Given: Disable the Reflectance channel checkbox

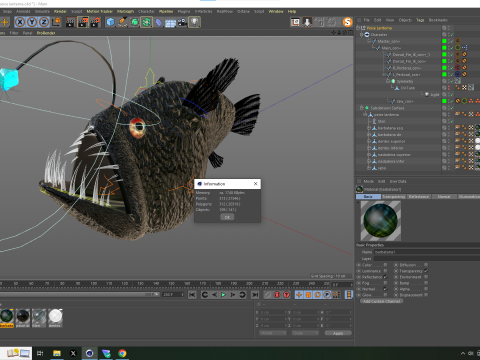Looking at the screenshot, I should (385, 277).
